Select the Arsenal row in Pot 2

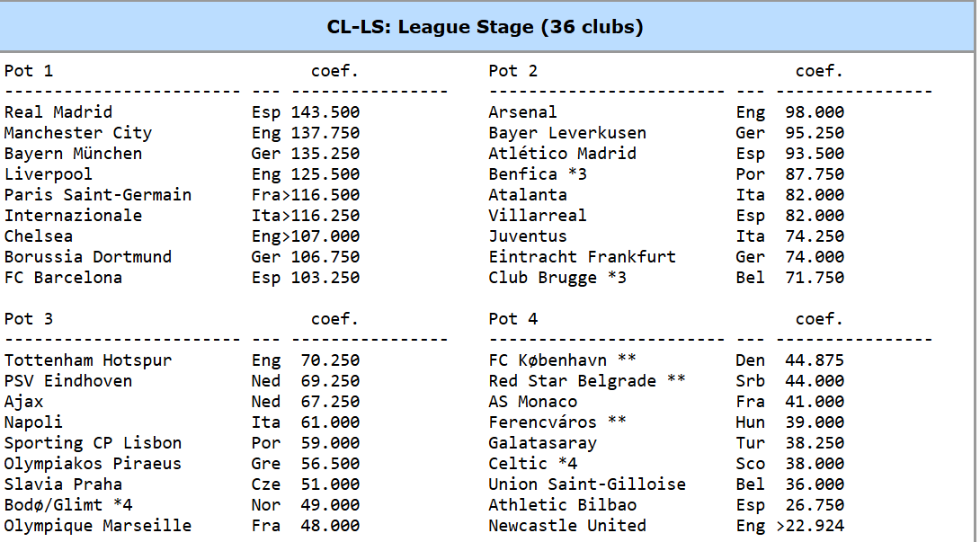coord(666,111)
